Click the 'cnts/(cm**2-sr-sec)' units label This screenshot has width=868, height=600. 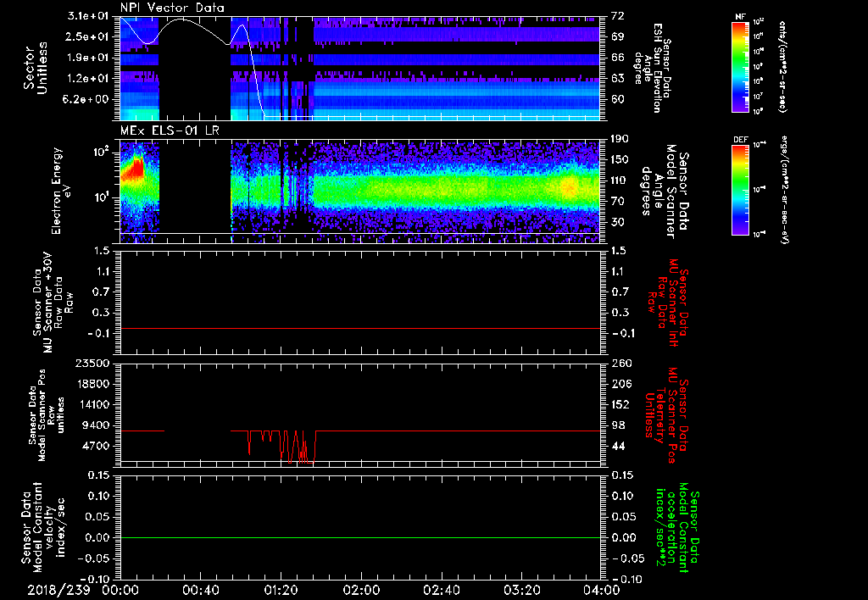782,66
